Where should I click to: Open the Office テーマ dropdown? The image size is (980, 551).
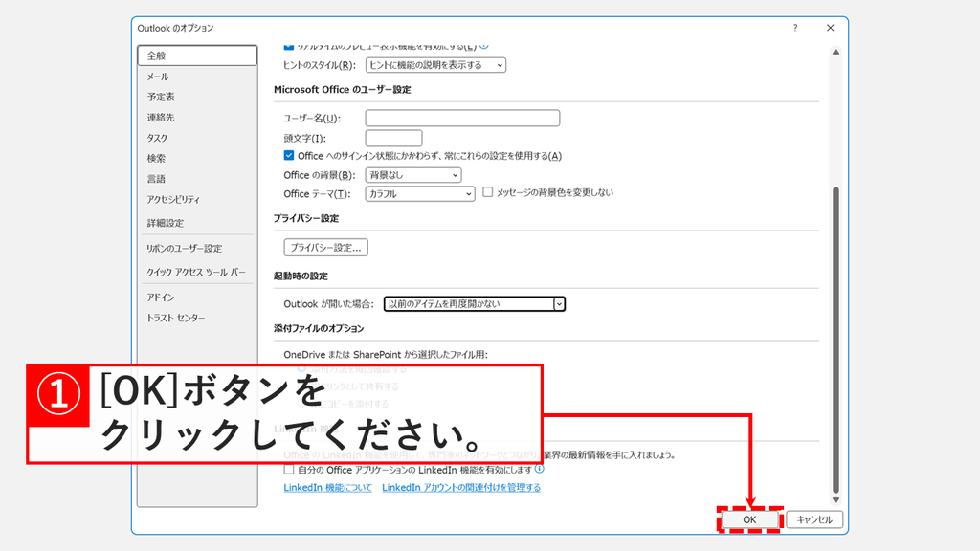[420, 194]
